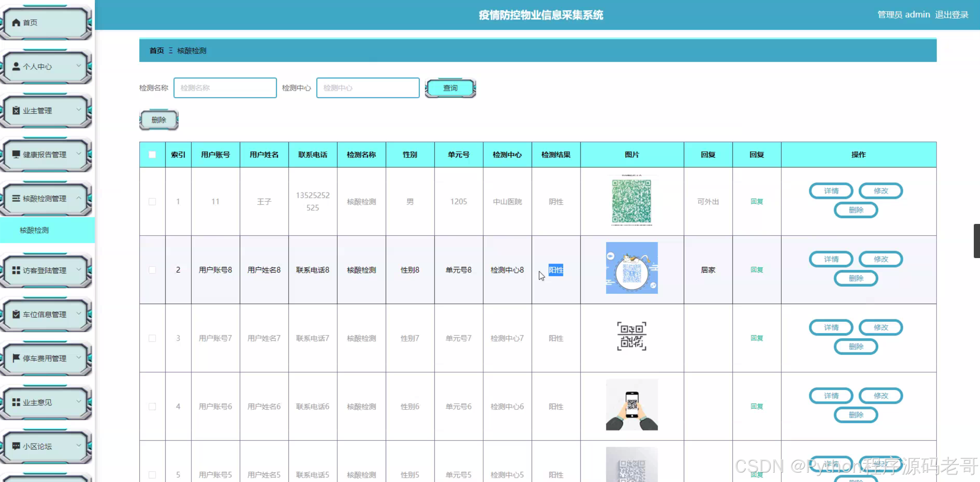Click the flag icon for 停车费用管理
Screen dimensions: 980x482
16,358
